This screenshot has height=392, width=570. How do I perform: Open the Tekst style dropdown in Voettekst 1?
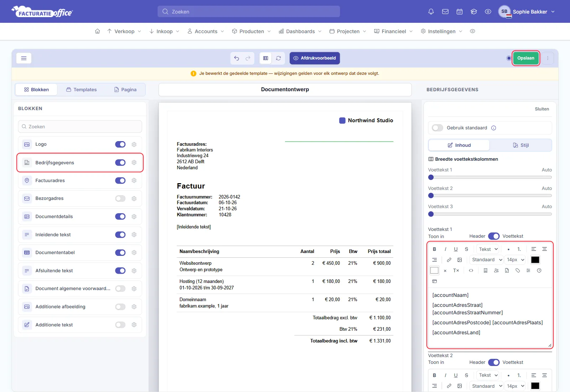tap(488, 249)
